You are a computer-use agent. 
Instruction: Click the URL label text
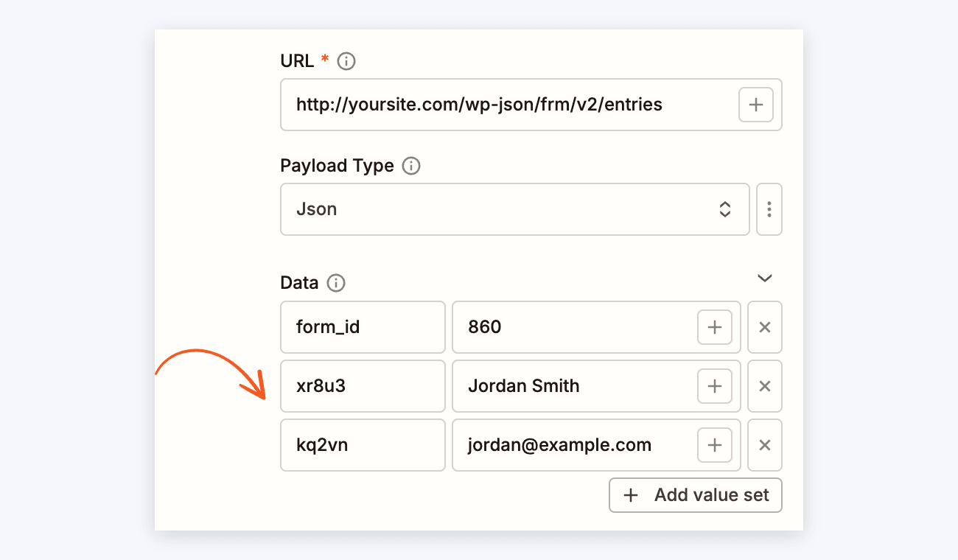point(298,61)
